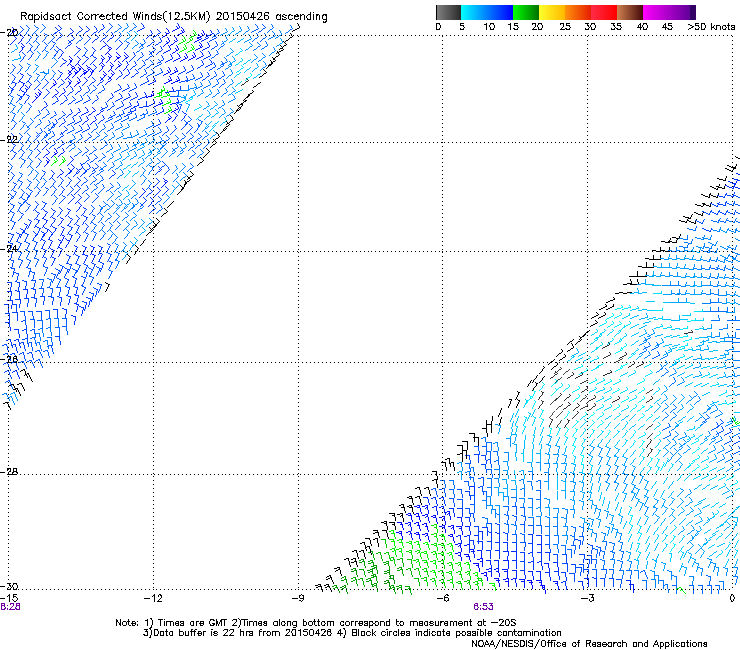Pick the magenta-purple 40–50 knots legend segment
This screenshot has width=740, height=650.
(669, 12)
